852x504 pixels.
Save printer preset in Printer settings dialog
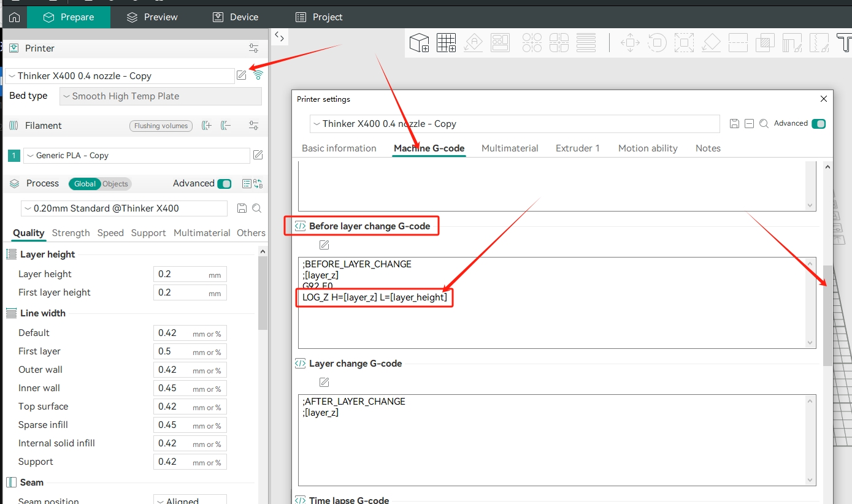[734, 123]
